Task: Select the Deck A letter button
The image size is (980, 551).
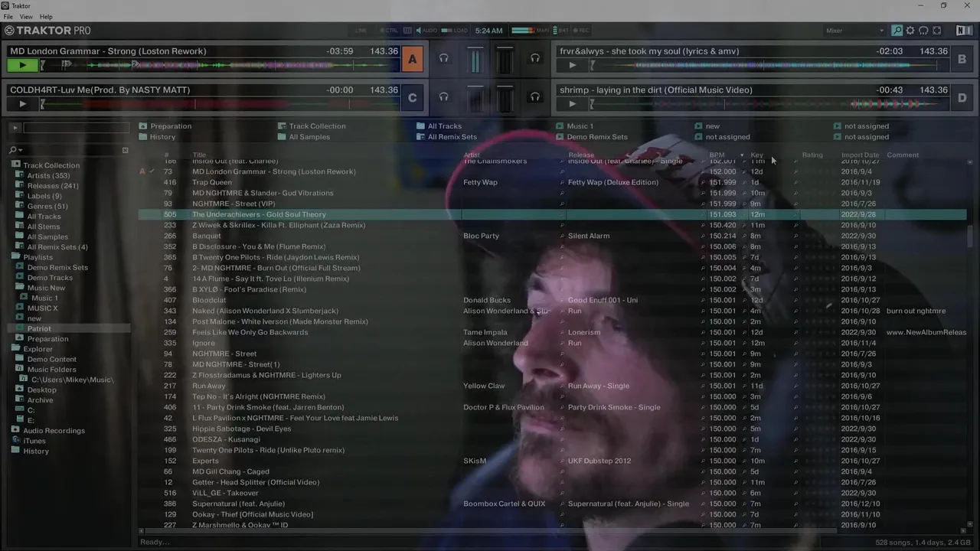Action: pos(413,59)
